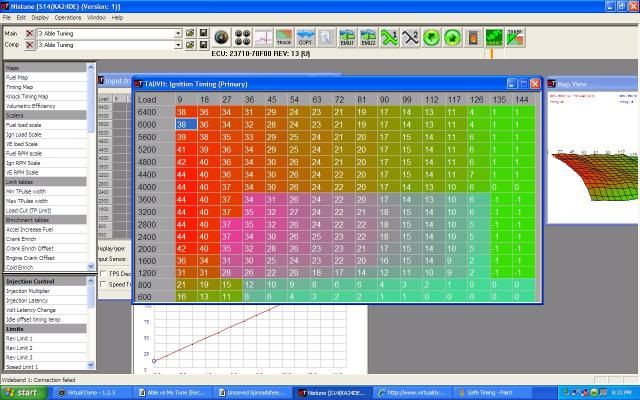Click the open file icon for Main tune
This screenshot has width=640, height=400.
coord(191,33)
